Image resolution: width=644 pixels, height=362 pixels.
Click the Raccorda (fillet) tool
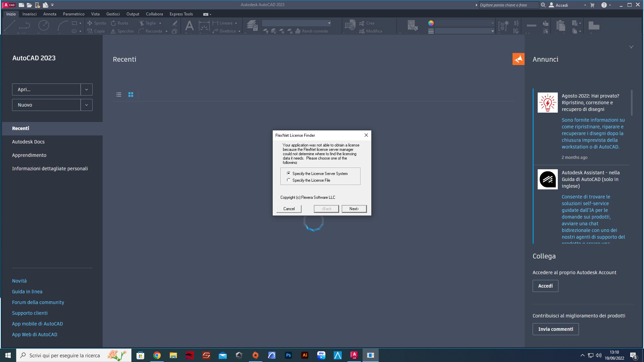[150, 31]
